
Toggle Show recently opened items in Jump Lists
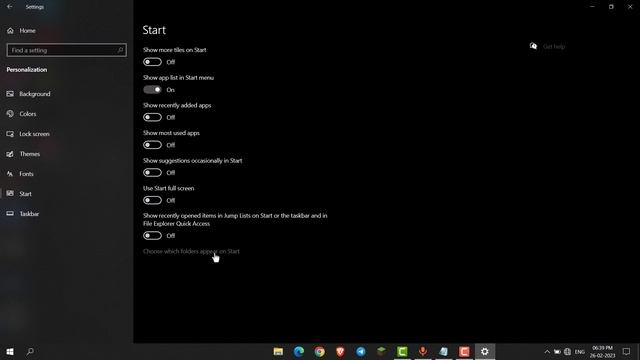152,236
